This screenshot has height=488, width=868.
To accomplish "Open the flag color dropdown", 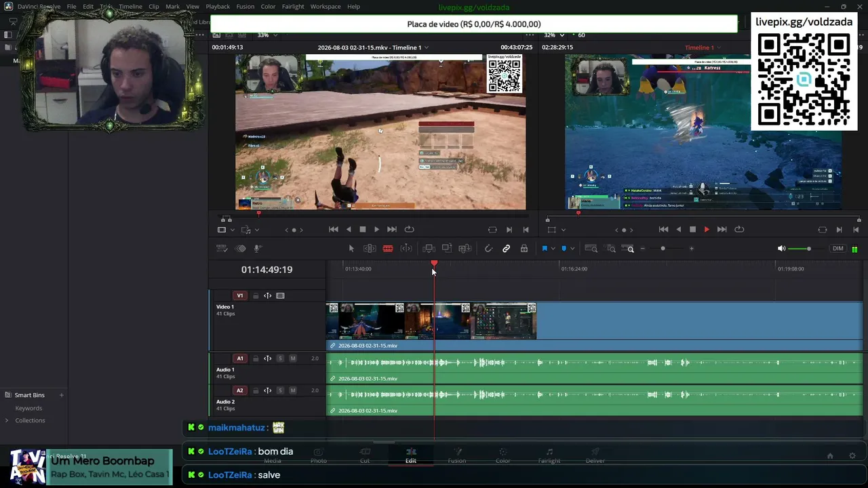I will [553, 249].
